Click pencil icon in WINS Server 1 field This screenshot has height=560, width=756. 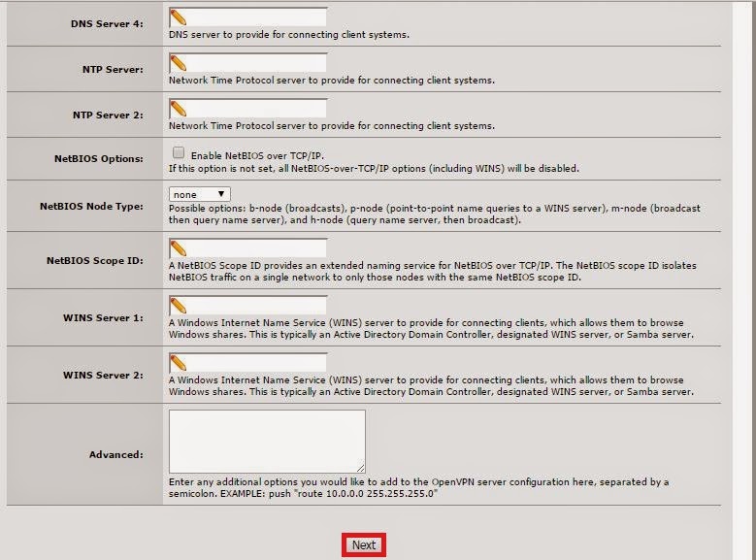[179, 306]
